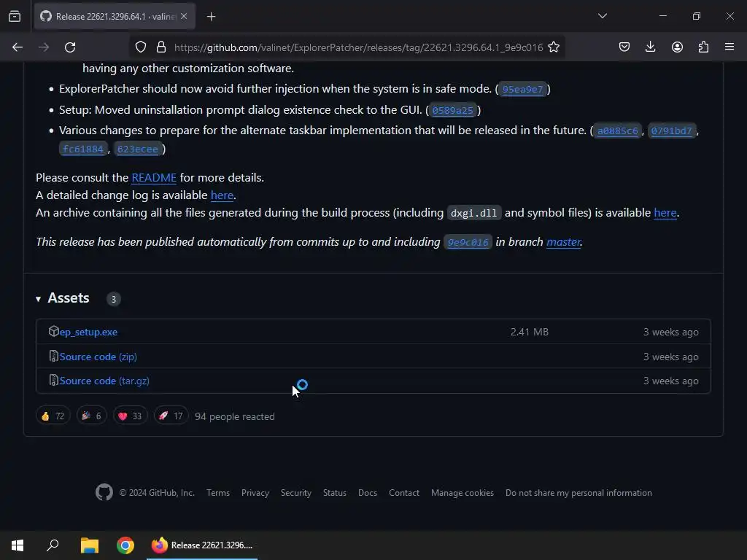747x560 pixels.
Task: Open Docs footer link
Action: click(x=368, y=493)
